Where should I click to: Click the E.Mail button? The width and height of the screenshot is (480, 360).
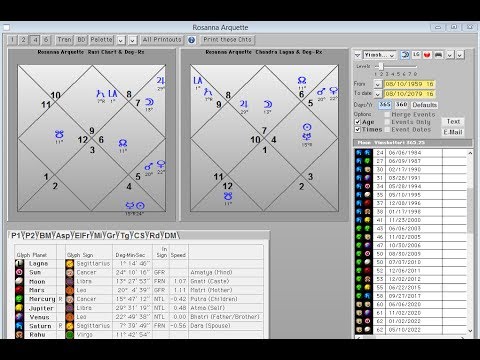click(x=453, y=132)
